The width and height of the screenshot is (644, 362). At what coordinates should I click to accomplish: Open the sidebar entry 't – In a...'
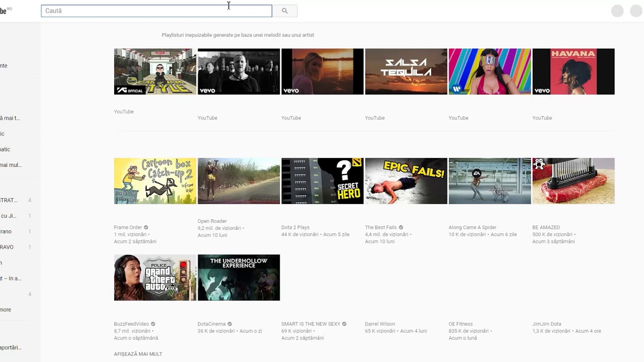tap(11, 279)
